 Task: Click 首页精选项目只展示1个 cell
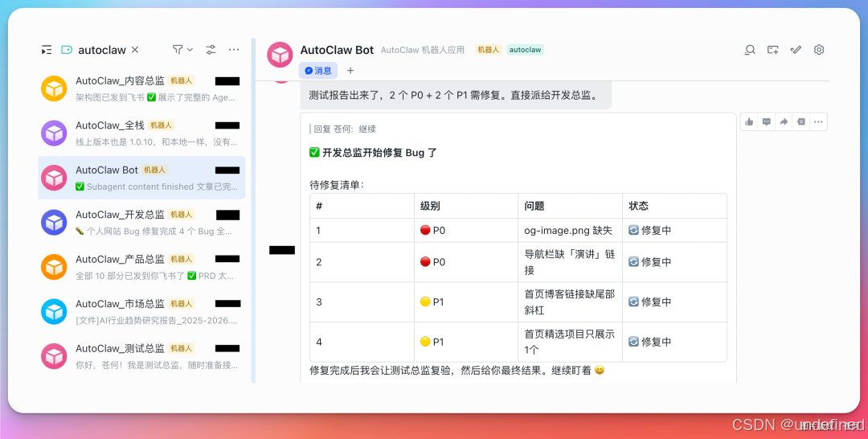pos(570,343)
